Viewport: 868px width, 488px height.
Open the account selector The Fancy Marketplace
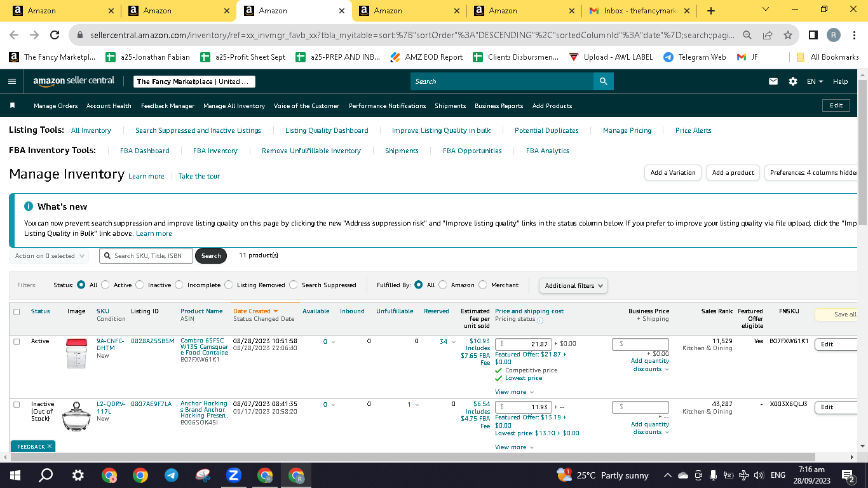coord(194,81)
